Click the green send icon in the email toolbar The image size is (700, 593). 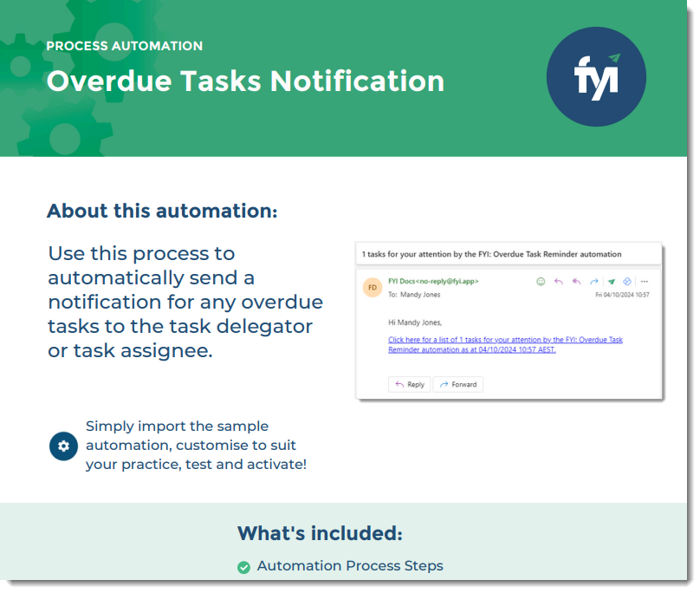click(610, 282)
